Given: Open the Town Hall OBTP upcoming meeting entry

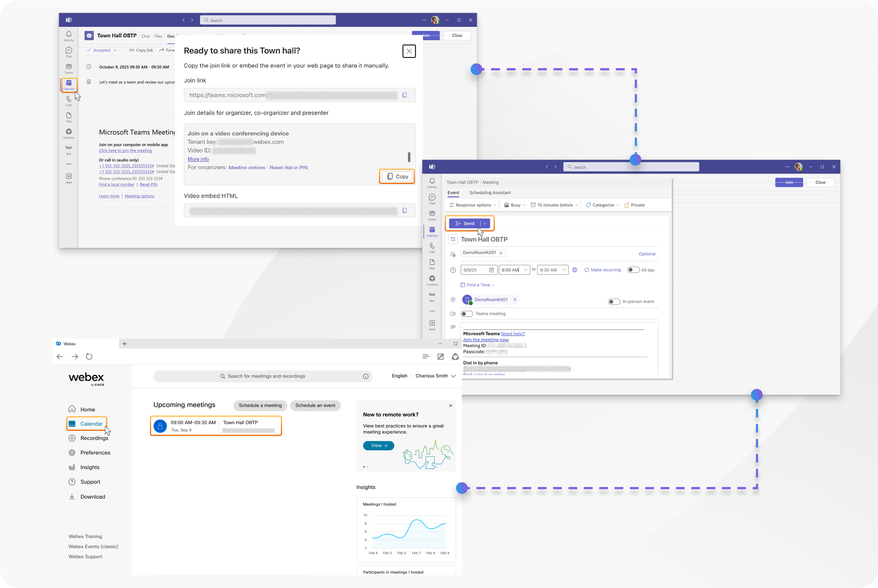Looking at the screenshot, I should click(x=216, y=426).
